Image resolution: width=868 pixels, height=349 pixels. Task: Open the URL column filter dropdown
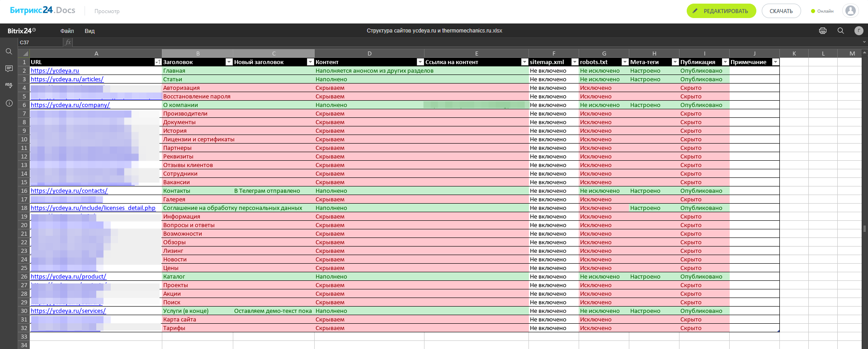click(158, 62)
